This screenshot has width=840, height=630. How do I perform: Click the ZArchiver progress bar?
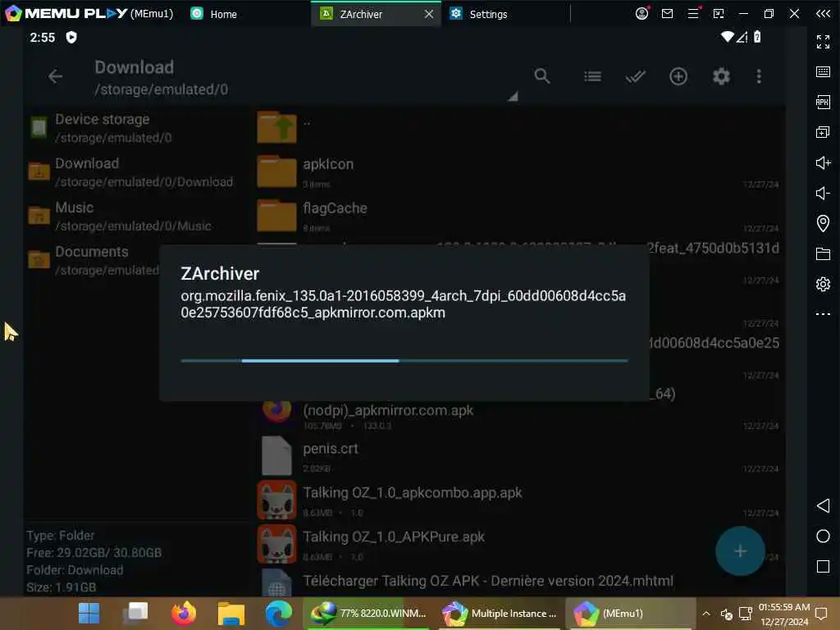[x=404, y=361]
